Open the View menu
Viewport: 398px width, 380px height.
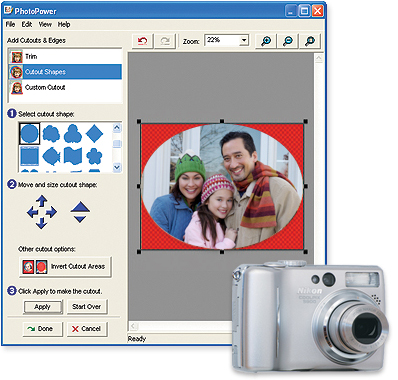pos(45,24)
